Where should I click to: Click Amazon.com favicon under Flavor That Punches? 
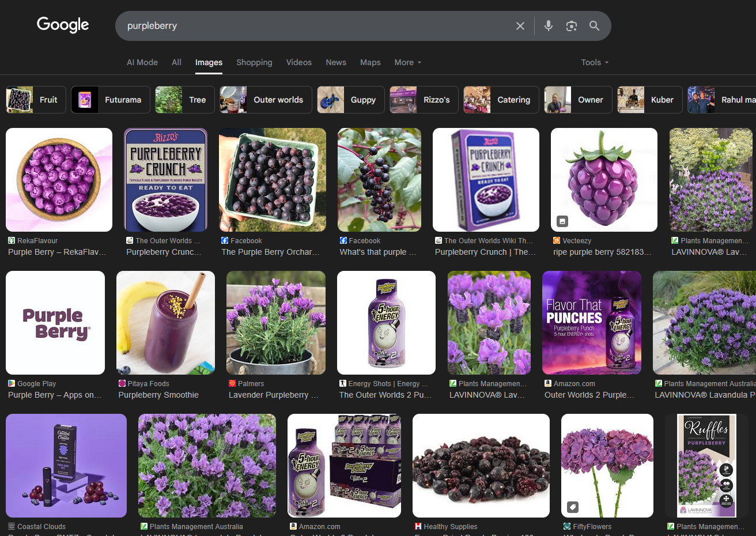(x=548, y=383)
